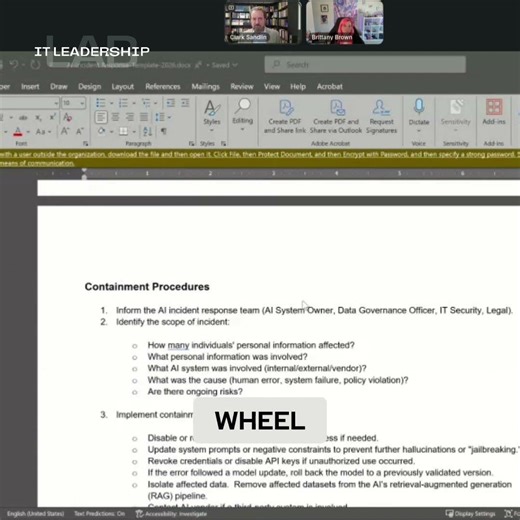Open the font name dropdown arrow
The height and width of the screenshot is (520, 520).
pyautogui.click(x=56, y=103)
